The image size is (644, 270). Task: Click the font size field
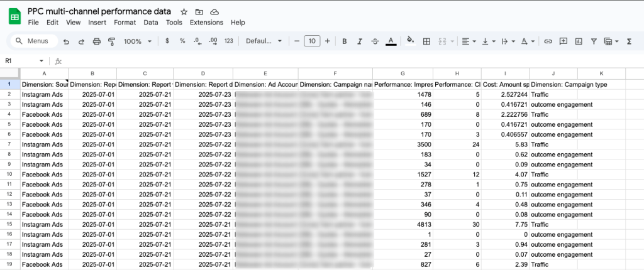(x=312, y=41)
